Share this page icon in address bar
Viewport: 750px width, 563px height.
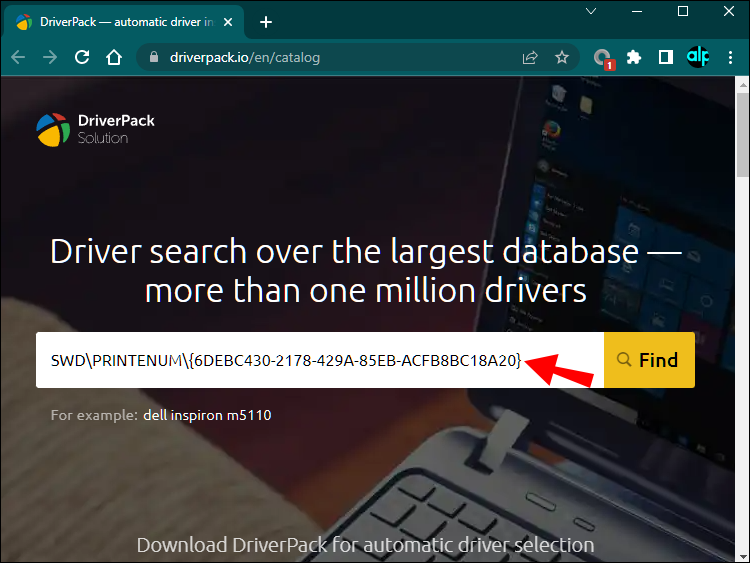click(530, 57)
